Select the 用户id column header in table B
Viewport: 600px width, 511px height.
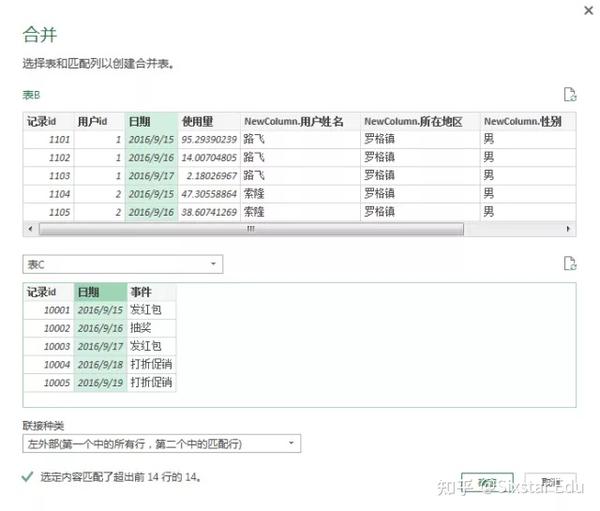point(99,122)
